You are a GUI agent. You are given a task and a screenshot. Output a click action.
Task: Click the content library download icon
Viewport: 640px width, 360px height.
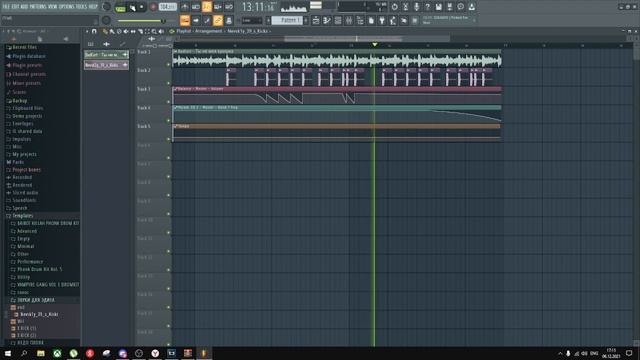click(471, 7)
